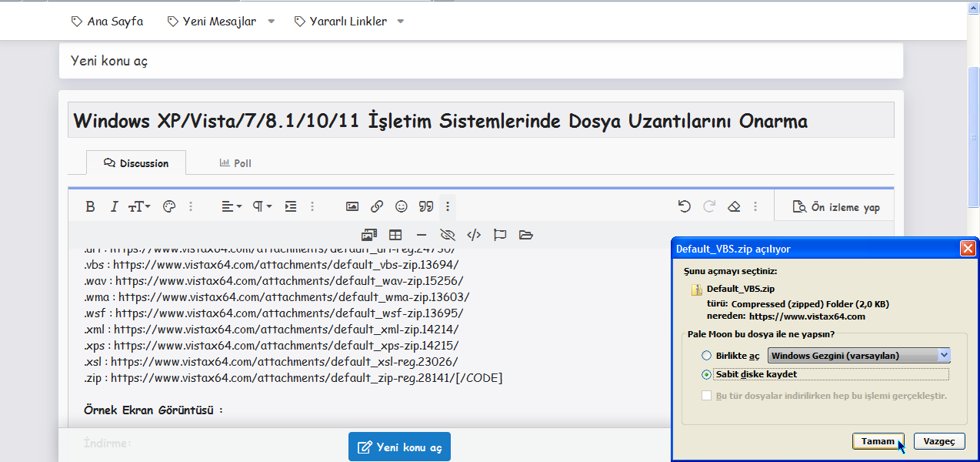This screenshot has height=462, width=980.
Task: Click the indent icon
Action: click(x=291, y=206)
